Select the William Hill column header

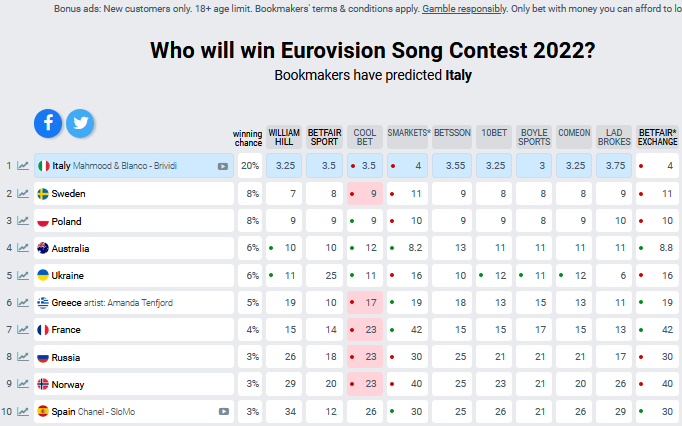(284, 136)
